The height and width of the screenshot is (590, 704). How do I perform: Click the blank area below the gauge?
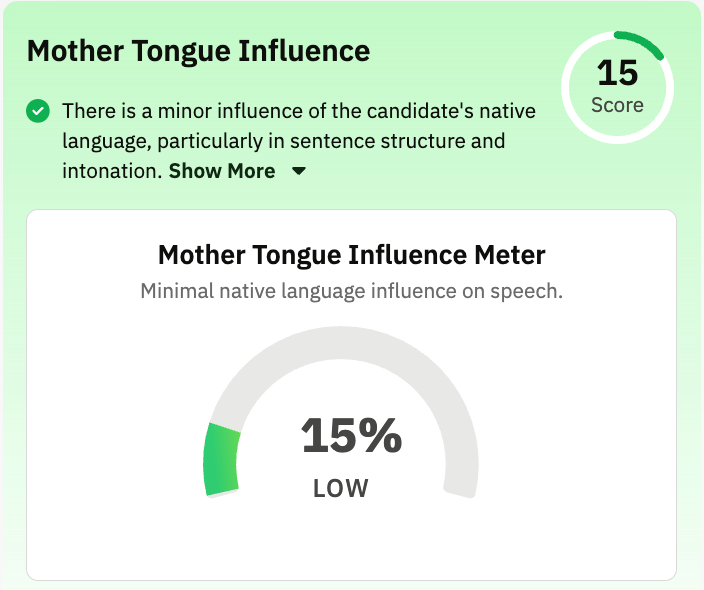(351, 540)
